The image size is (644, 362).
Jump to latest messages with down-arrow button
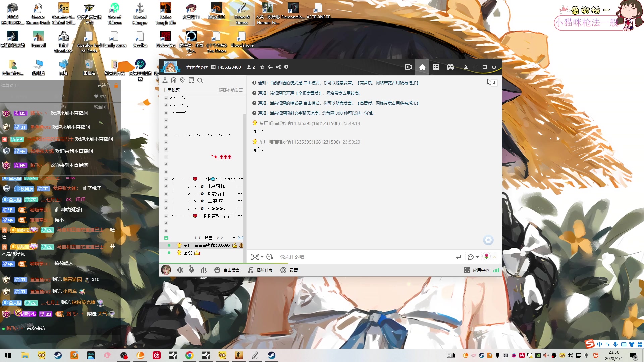click(494, 83)
